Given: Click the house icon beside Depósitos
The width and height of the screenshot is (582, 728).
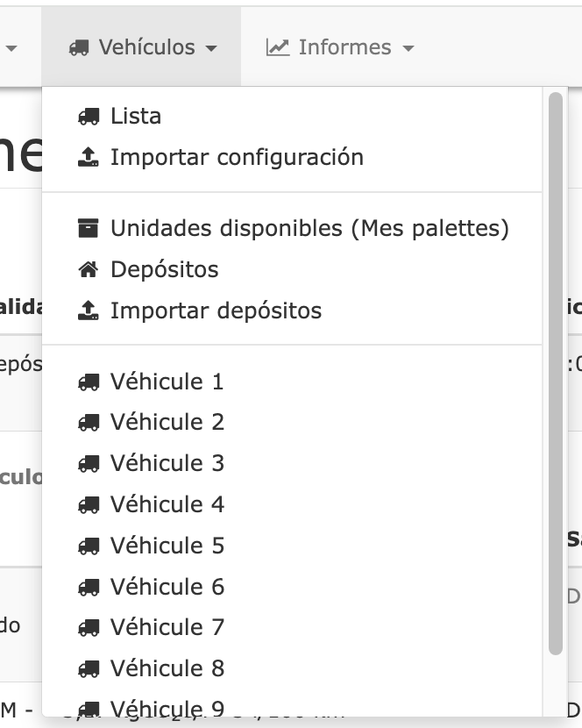Looking at the screenshot, I should [x=89, y=270].
